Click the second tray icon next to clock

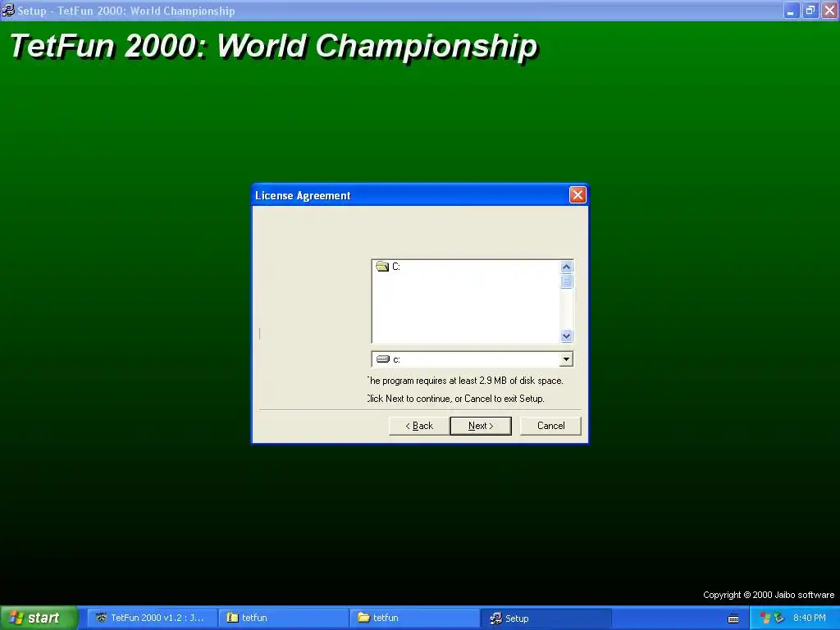click(x=779, y=618)
